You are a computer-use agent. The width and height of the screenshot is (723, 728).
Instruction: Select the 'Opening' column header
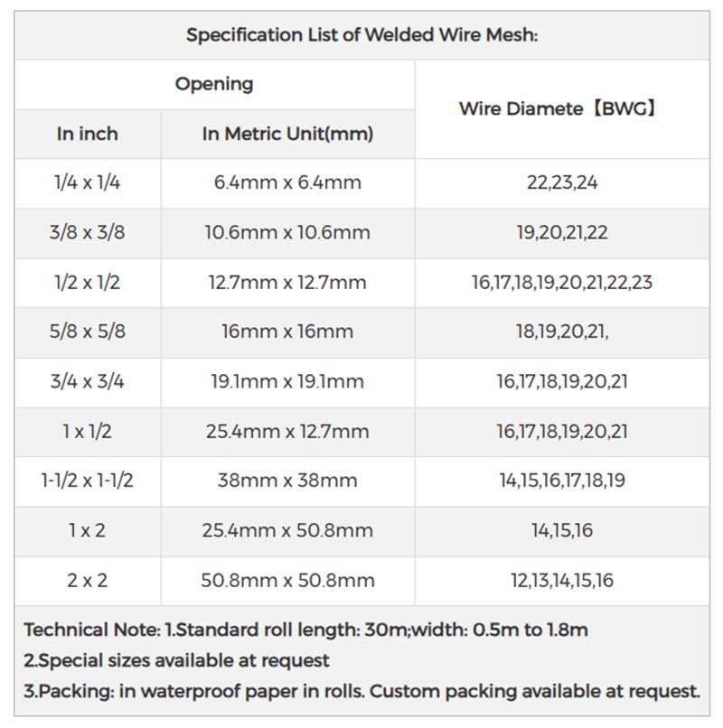pyautogui.click(x=214, y=84)
